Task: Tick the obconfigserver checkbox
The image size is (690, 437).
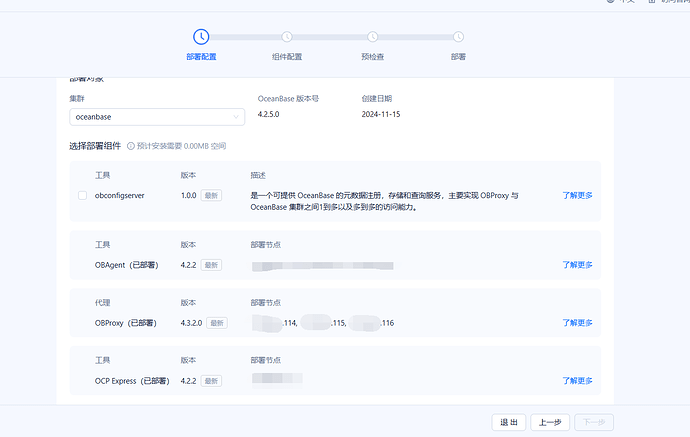Action: pos(82,195)
